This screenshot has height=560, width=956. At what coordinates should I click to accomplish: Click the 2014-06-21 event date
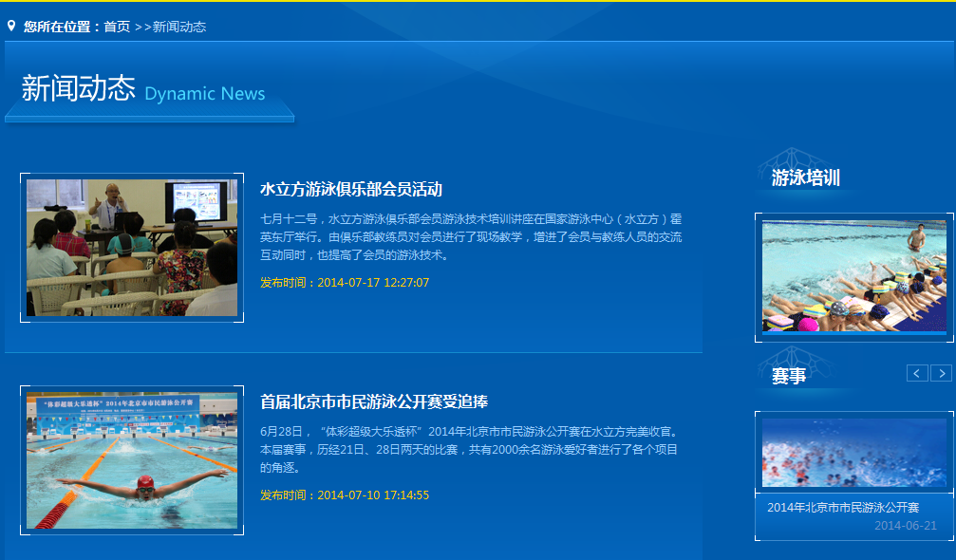[905, 526]
